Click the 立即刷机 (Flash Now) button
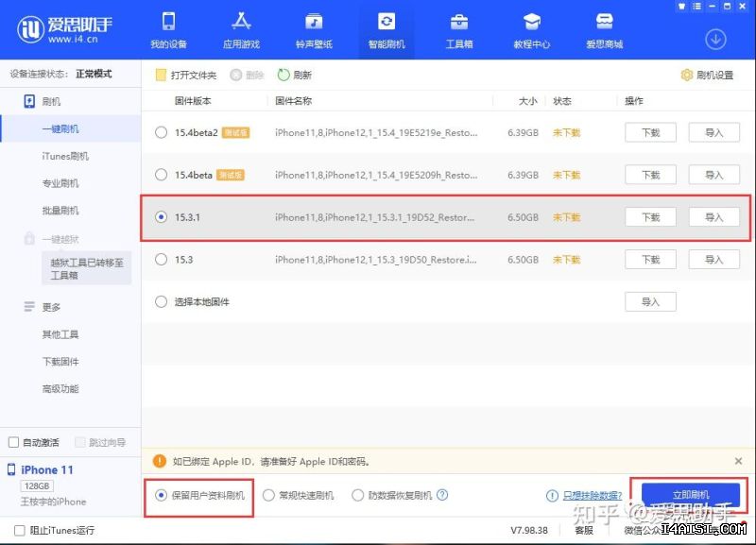 [691, 496]
